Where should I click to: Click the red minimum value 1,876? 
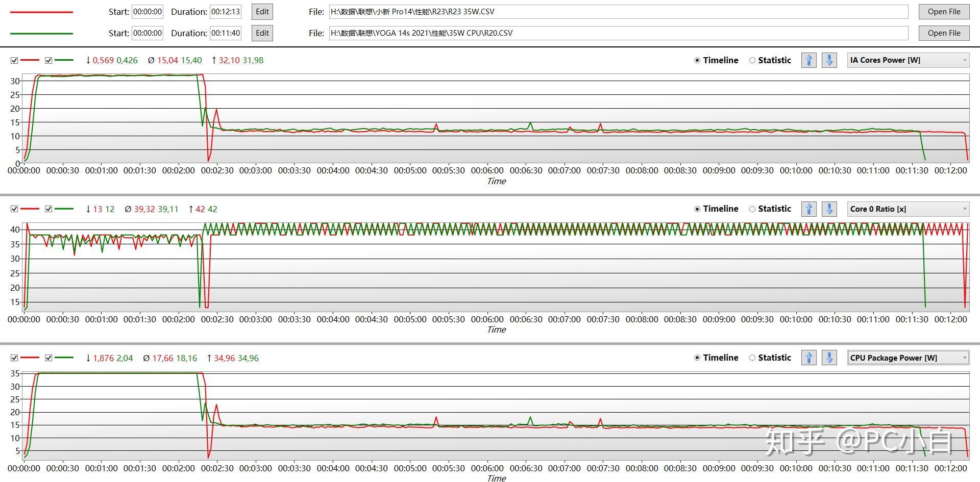tap(104, 358)
